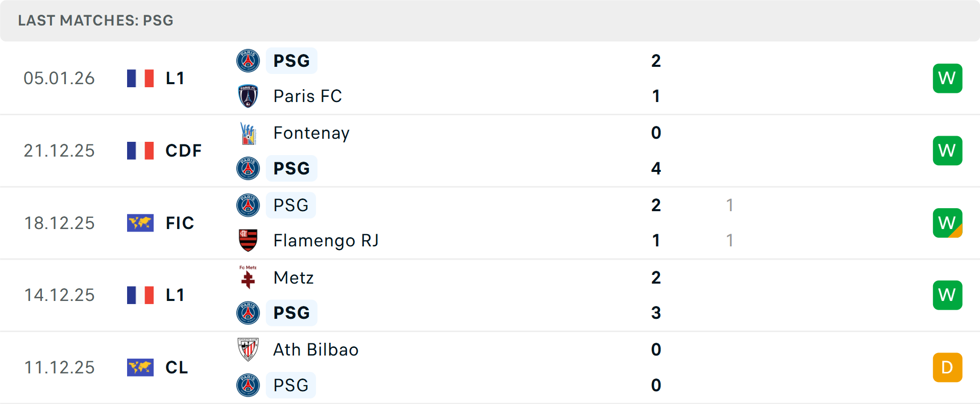Viewport: 980px width, 404px height.
Task: Click the FIC competition label
Action: (x=180, y=223)
